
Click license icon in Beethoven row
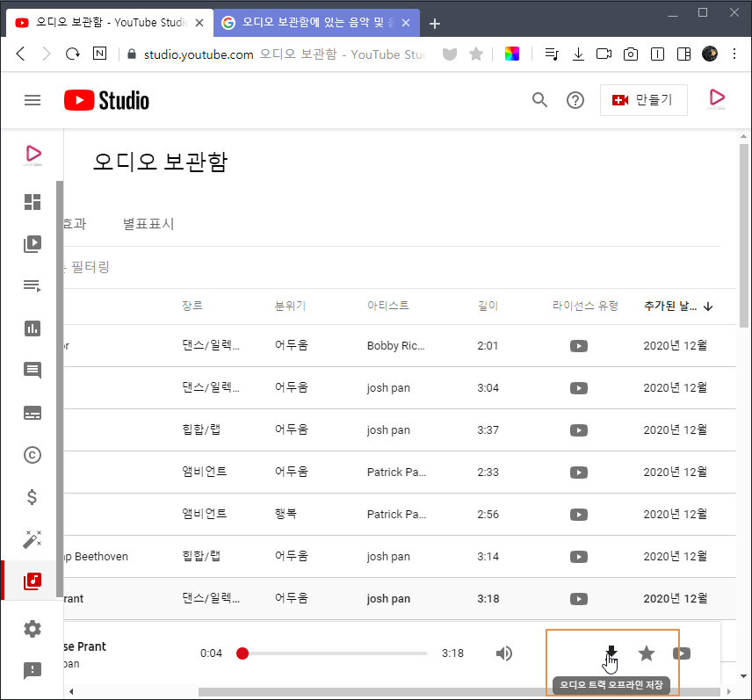tap(579, 557)
